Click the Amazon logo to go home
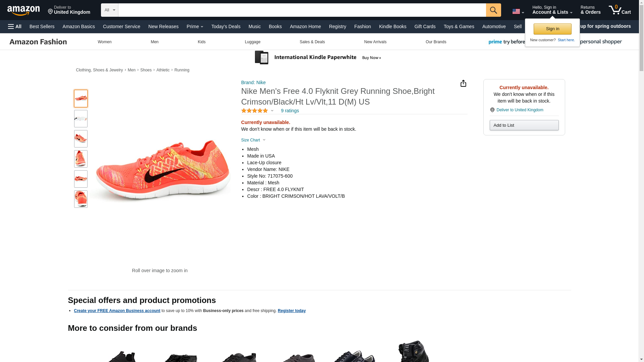The height and width of the screenshot is (362, 644). click(x=23, y=10)
